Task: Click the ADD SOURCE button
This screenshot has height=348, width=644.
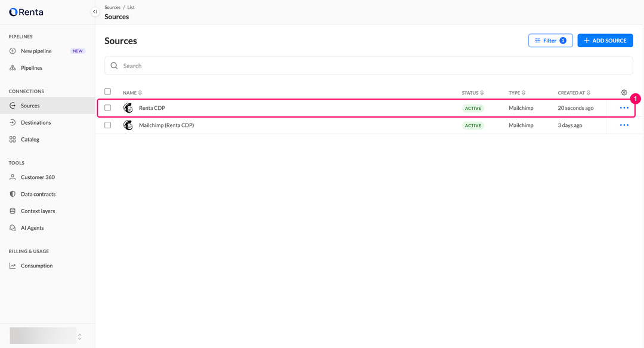Action: coord(605,41)
